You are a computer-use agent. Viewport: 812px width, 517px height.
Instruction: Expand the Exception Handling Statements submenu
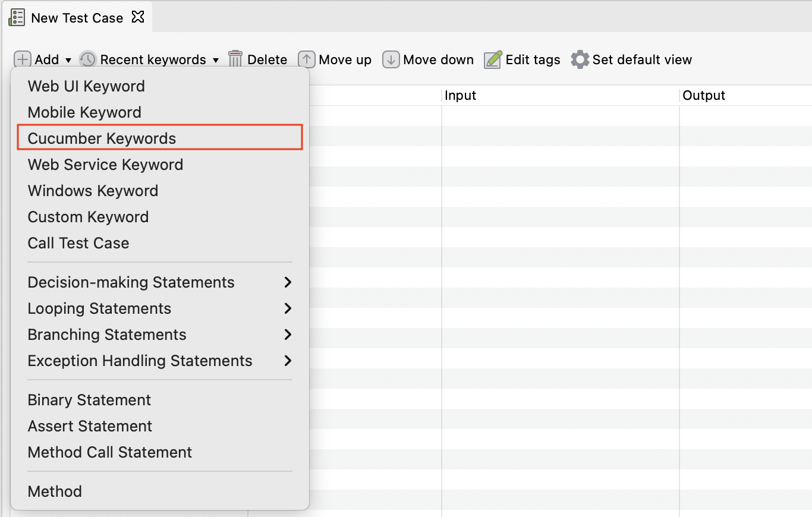point(288,361)
